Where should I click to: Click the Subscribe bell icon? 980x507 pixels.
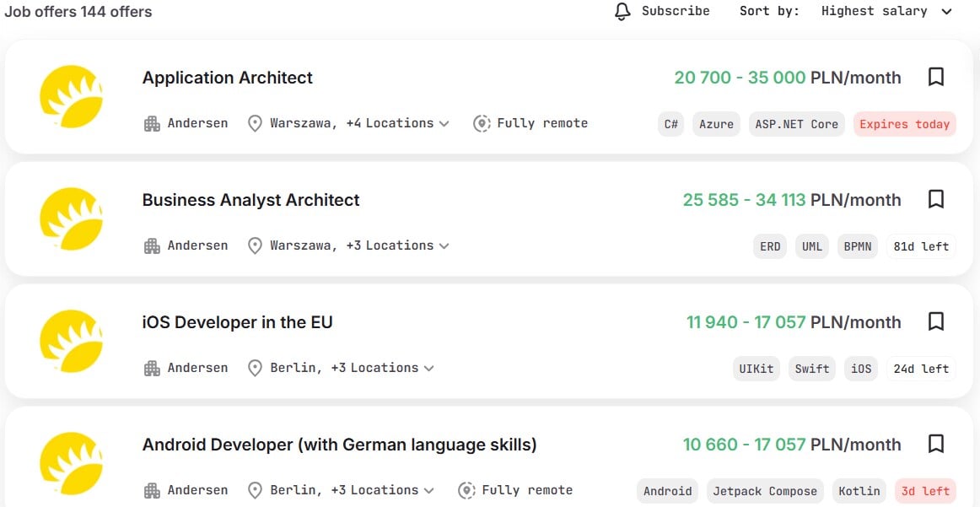pos(622,11)
